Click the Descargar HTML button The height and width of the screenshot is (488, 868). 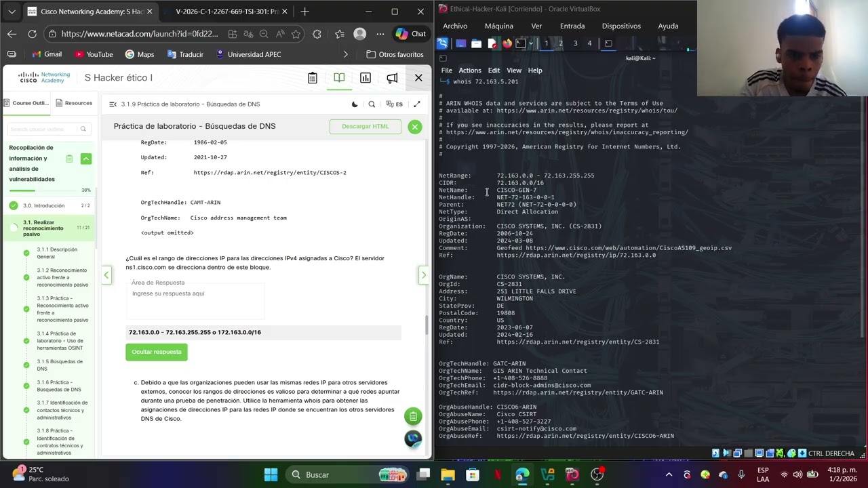(366, 126)
